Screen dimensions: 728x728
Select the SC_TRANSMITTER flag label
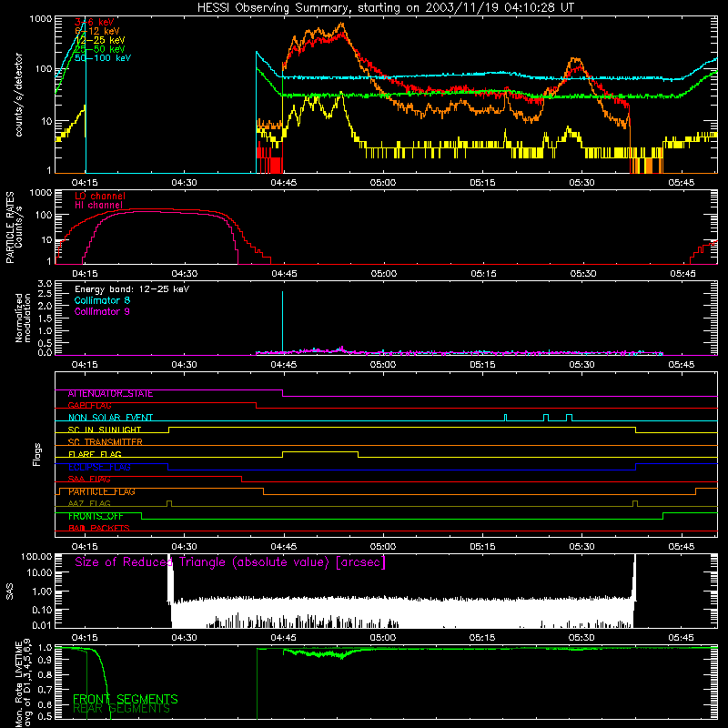[105, 442]
